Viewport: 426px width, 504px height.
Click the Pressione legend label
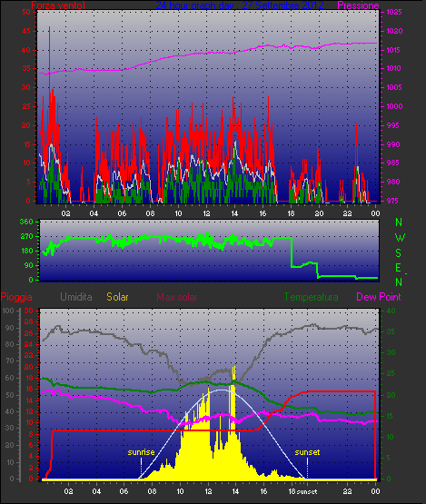pyautogui.click(x=358, y=5)
